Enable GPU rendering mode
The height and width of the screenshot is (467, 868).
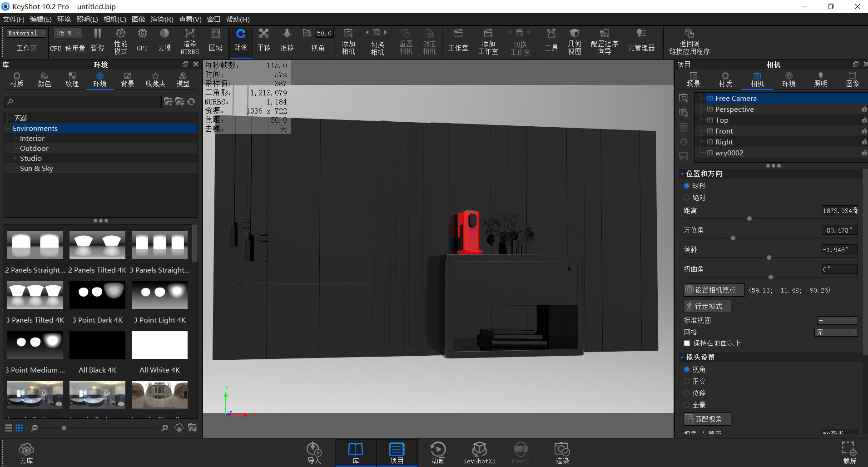(x=142, y=40)
